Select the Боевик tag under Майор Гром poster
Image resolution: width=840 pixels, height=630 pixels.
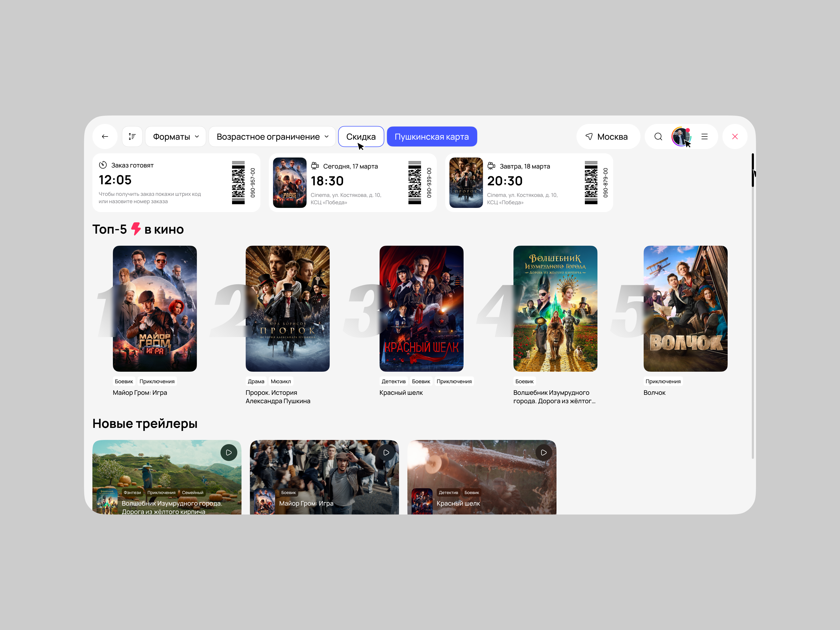coord(124,381)
